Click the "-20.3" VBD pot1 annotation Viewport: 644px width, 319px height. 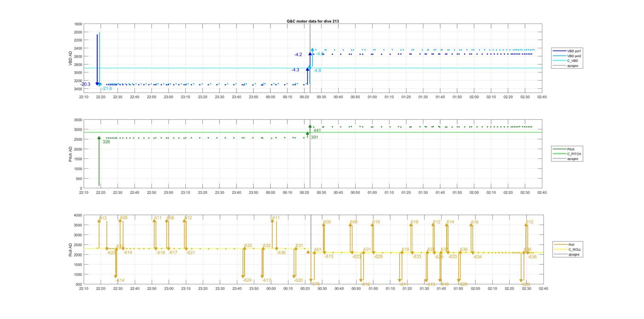pyautogui.click(x=85, y=84)
